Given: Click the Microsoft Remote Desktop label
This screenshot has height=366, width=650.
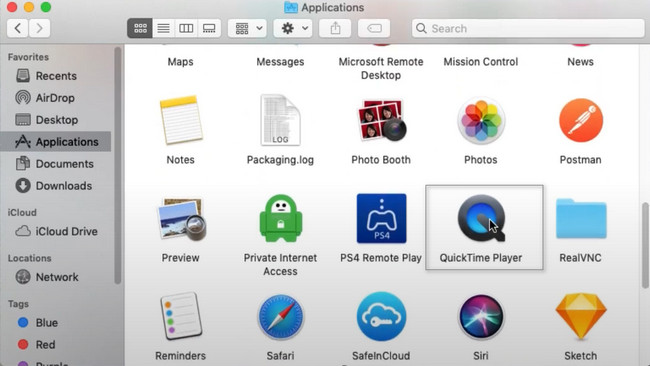Looking at the screenshot, I should pos(381,68).
